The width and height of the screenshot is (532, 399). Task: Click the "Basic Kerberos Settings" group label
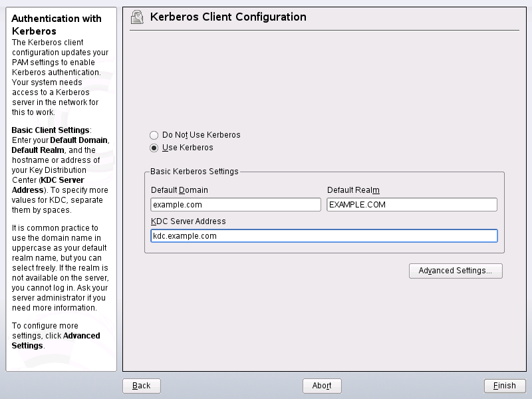point(194,172)
